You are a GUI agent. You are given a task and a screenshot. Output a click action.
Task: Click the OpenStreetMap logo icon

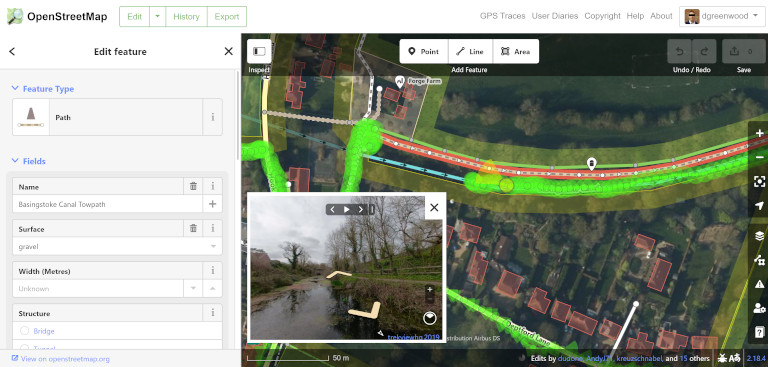(x=15, y=16)
